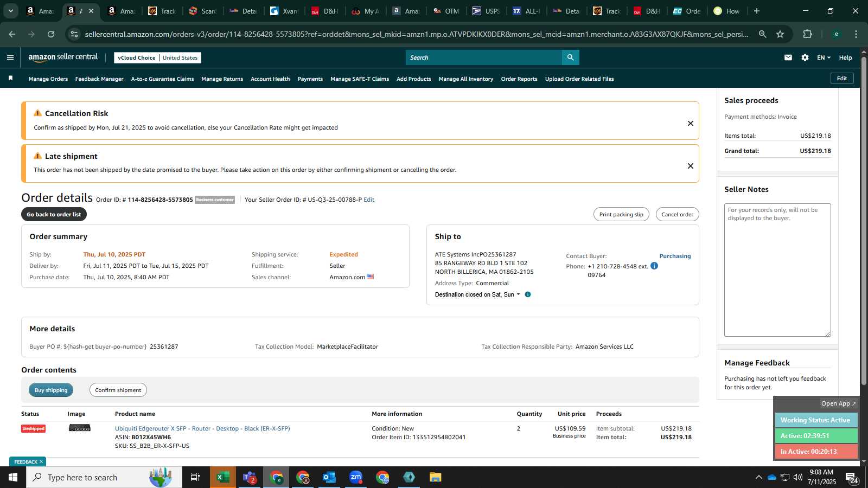
Task: Close the FEEDBACK tab
Action: 41,461
